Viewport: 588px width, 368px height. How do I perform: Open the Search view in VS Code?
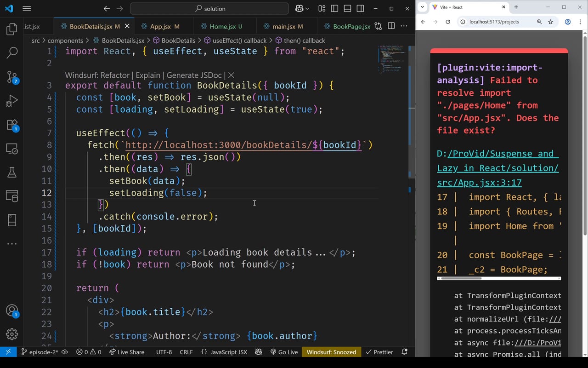pos(12,52)
